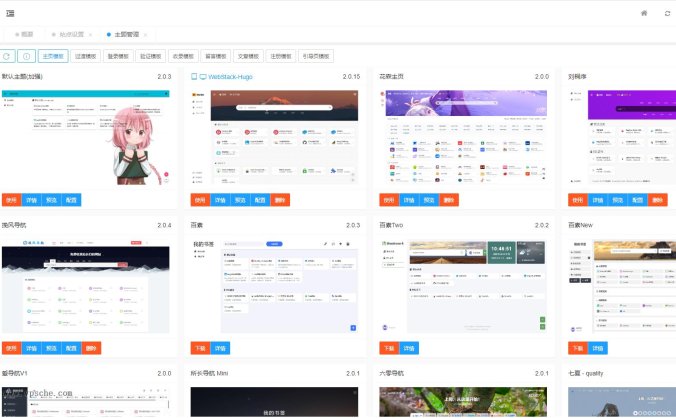Viewport: 676px width, 418px height.
Task: Click 使用 on the WebStack-Hugo card
Action: tap(200, 200)
